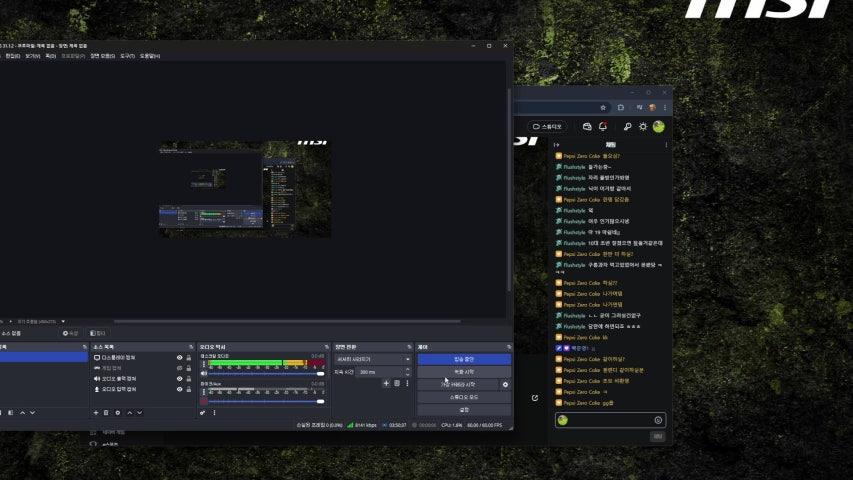Open browser extensions puzzle icon
The width and height of the screenshot is (853, 480).
coord(621,107)
